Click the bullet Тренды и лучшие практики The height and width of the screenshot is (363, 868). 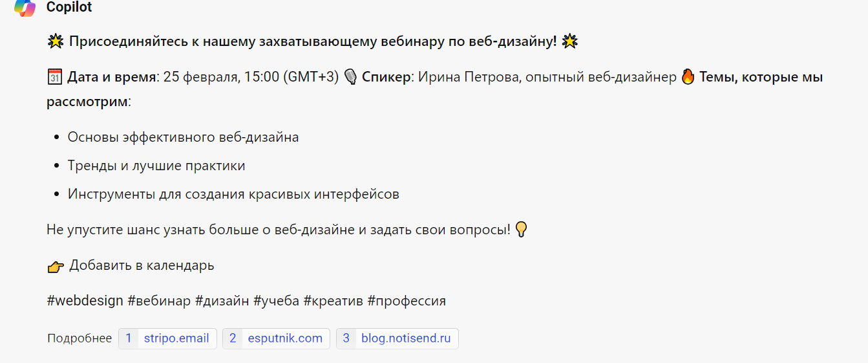point(156,166)
